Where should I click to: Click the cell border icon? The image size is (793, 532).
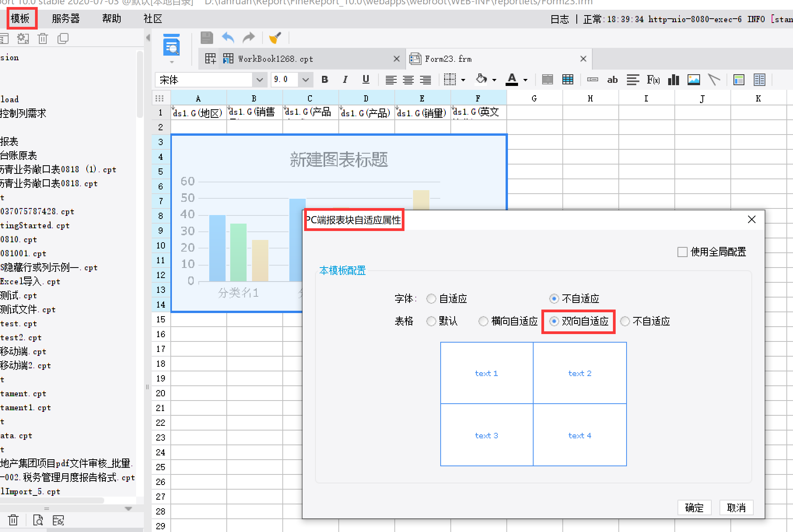tap(450, 80)
